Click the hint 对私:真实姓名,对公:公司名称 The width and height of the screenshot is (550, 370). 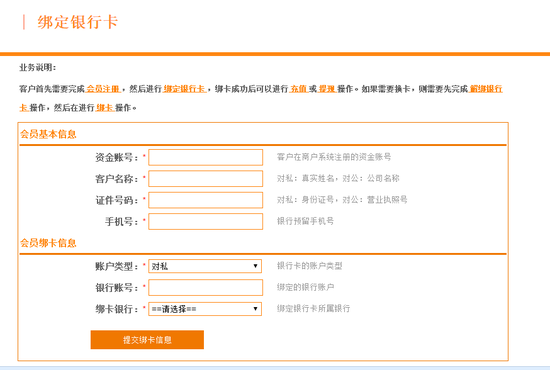[338, 178]
